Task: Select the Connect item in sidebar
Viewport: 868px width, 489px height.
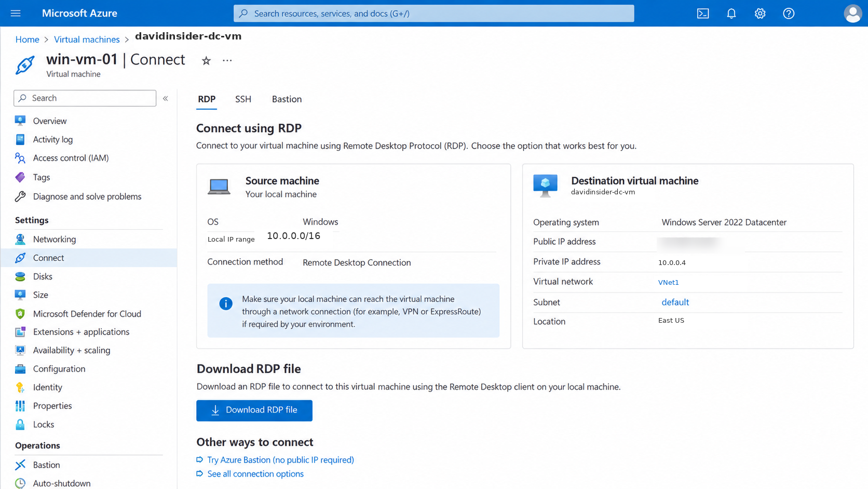Action: click(88, 258)
